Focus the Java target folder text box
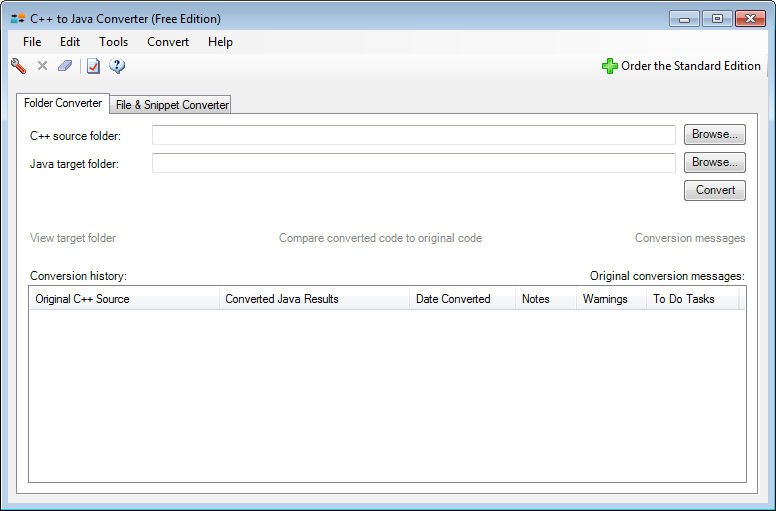The width and height of the screenshot is (776, 511). click(x=414, y=163)
